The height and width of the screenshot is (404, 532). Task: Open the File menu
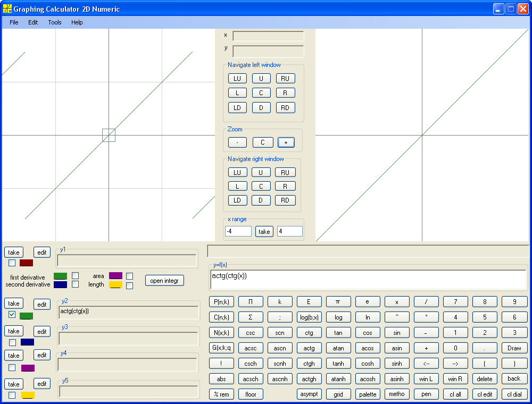coord(14,22)
